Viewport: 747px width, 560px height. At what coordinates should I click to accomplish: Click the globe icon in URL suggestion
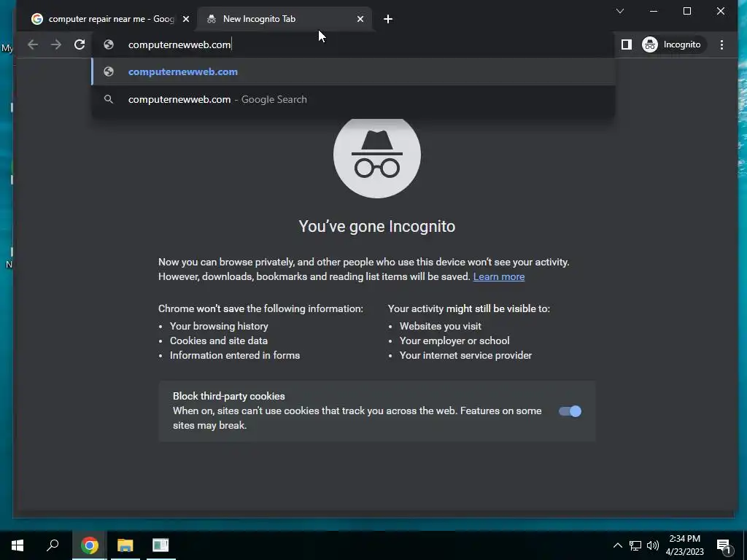coord(109,72)
